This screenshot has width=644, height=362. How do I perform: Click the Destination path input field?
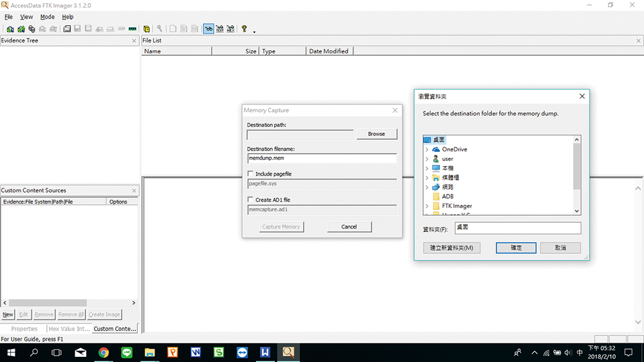[300, 135]
